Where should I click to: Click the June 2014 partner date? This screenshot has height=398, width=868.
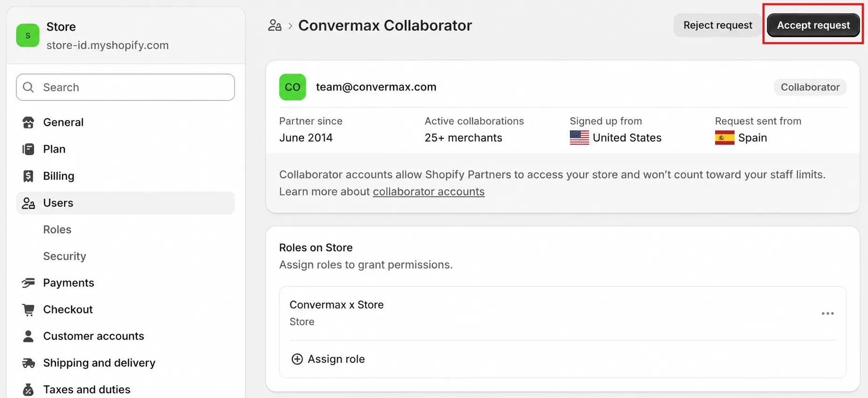coord(306,138)
